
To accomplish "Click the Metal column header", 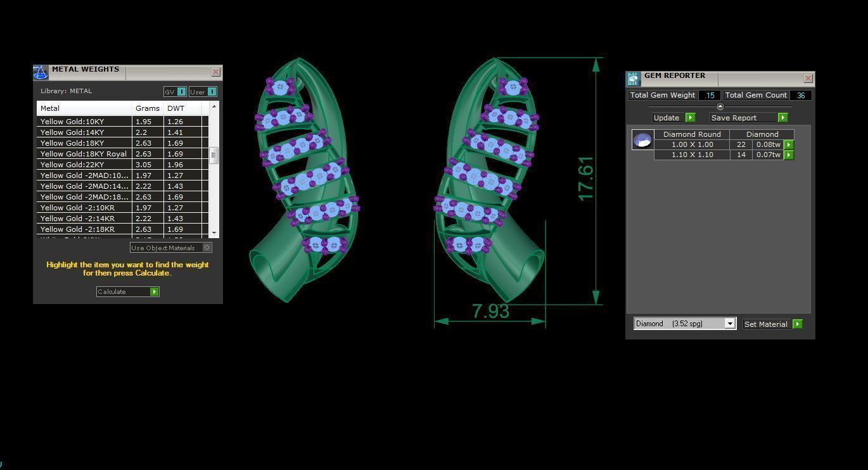I will point(84,108).
